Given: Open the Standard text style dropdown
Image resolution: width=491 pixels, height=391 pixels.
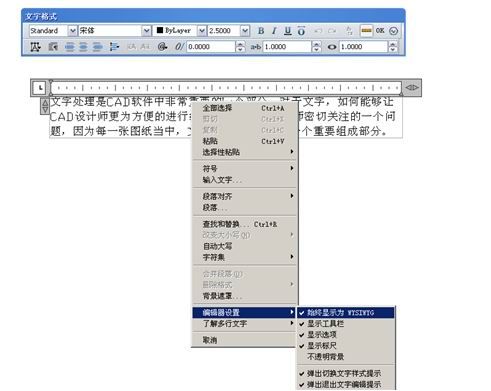Looking at the screenshot, I should coord(72,31).
